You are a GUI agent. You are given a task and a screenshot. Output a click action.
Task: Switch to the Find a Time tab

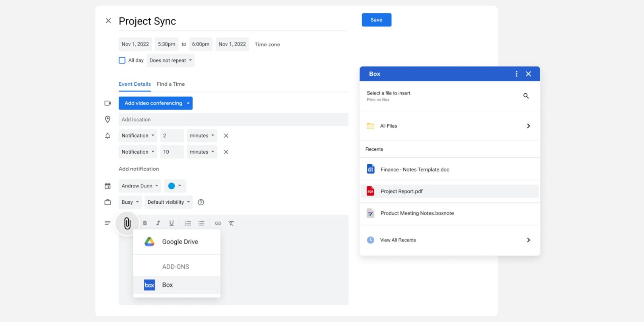171,84
